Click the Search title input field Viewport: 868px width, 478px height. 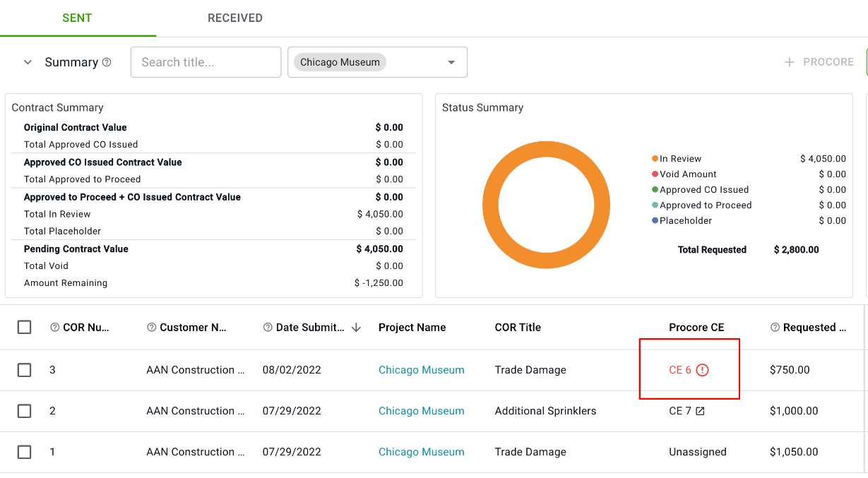click(x=206, y=62)
